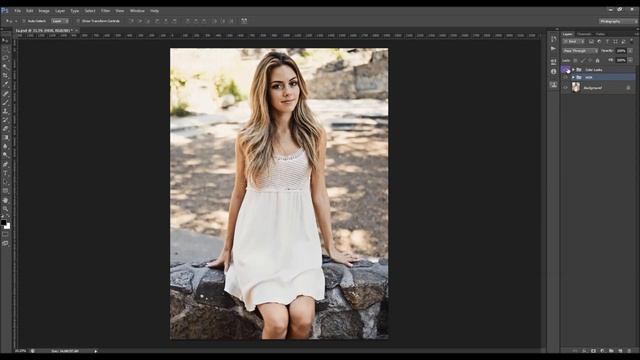Select the Gradient tool

pos(5,138)
